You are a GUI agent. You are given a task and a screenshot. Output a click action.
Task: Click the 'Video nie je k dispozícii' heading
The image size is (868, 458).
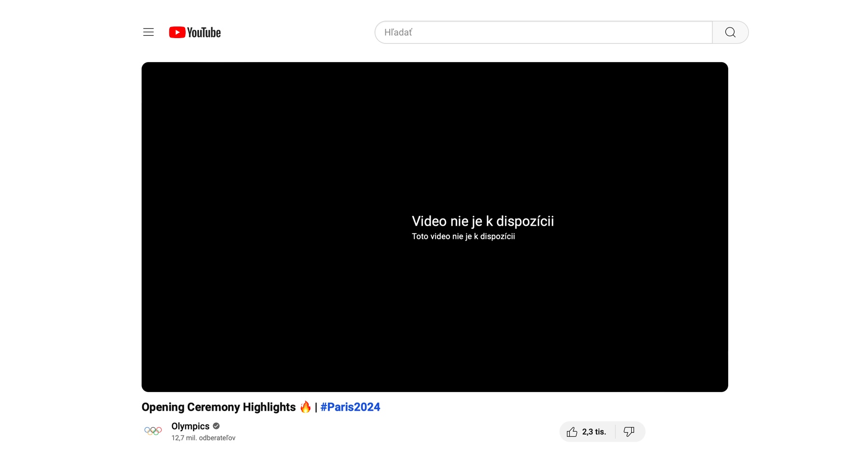[x=482, y=221]
